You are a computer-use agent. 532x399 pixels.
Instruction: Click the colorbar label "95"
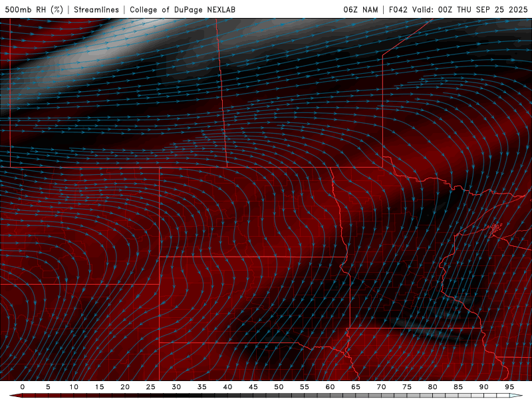click(509, 387)
